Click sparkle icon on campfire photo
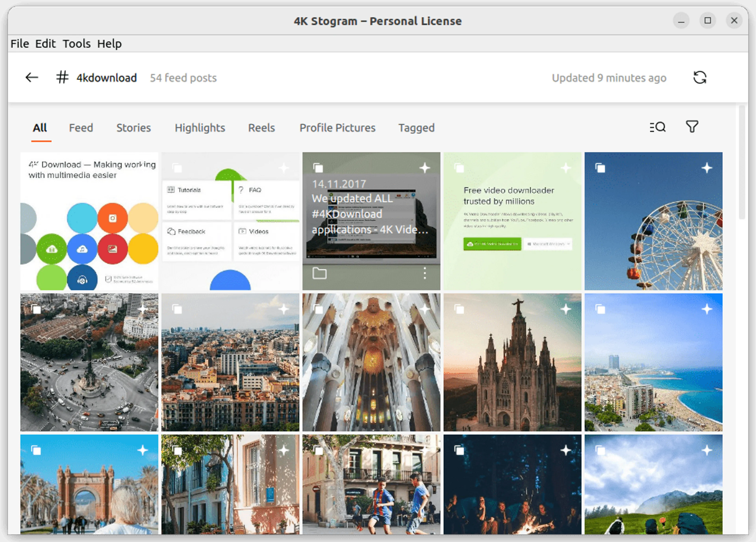Viewport: 756px width, 542px height. (566, 450)
